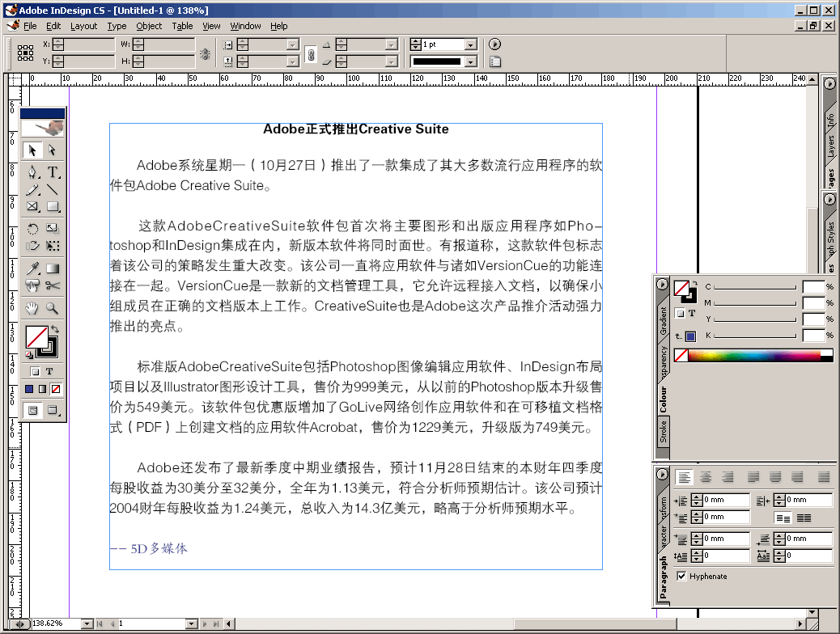The height and width of the screenshot is (634, 840).
Task: Open the scale Y percentage dropdown
Action: coord(292,61)
